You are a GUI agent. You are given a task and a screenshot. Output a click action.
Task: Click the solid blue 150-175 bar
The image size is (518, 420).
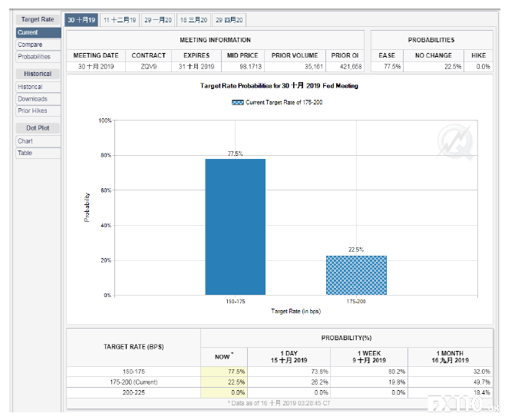click(x=236, y=227)
